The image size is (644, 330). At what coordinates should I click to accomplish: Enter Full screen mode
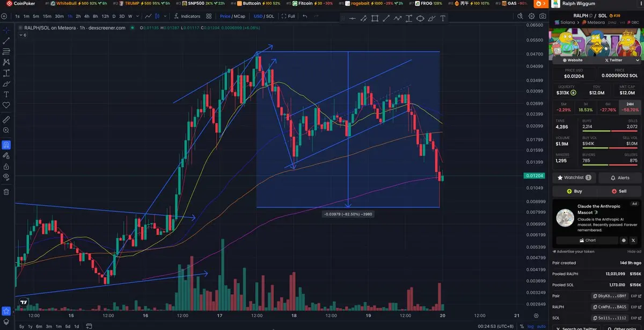288,16
